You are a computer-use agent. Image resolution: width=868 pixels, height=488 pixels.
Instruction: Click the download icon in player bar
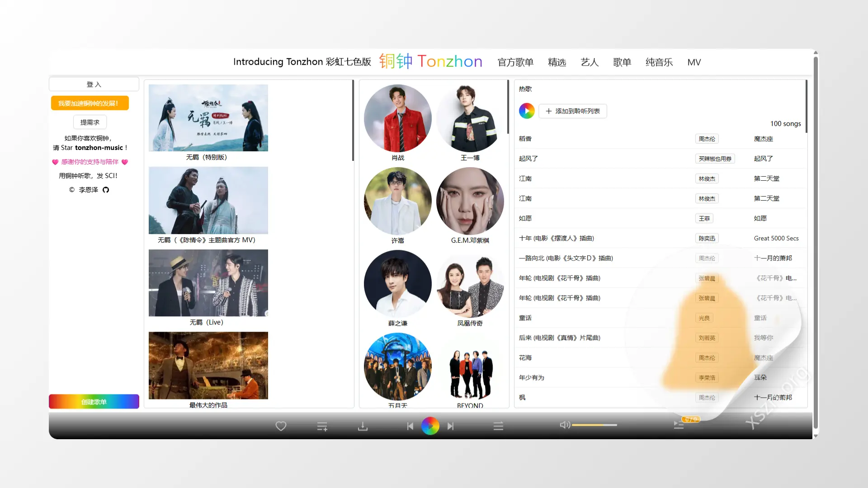pyautogui.click(x=363, y=426)
